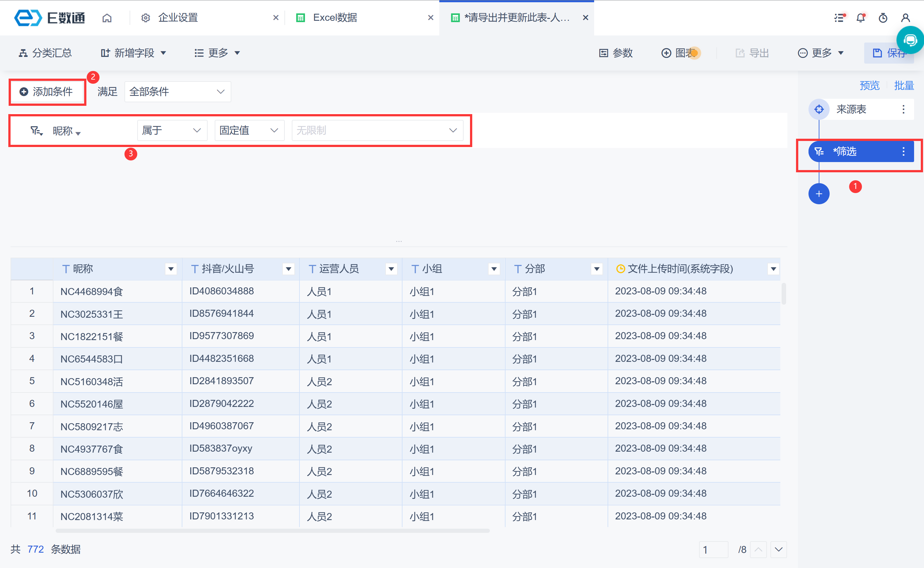Switch to the Excel数据 tab
The width and height of the screenshot is (924, 568).
[x=335, y=18]
